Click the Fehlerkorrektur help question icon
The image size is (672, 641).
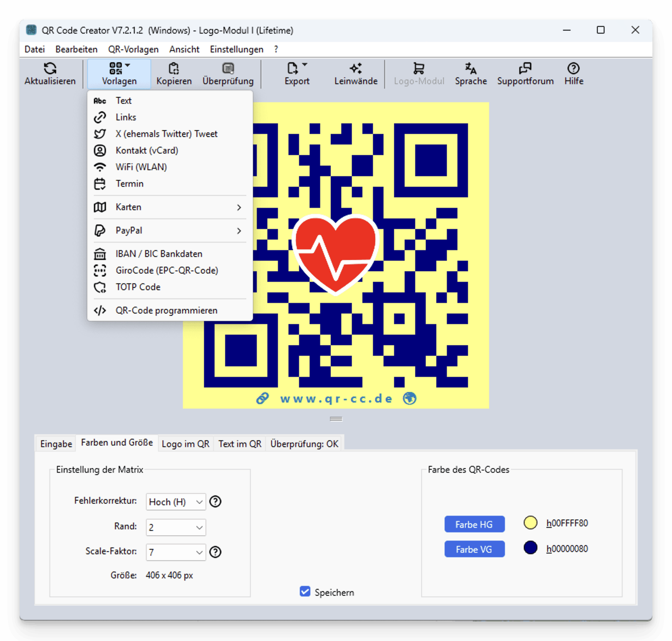tap(215, 501)
